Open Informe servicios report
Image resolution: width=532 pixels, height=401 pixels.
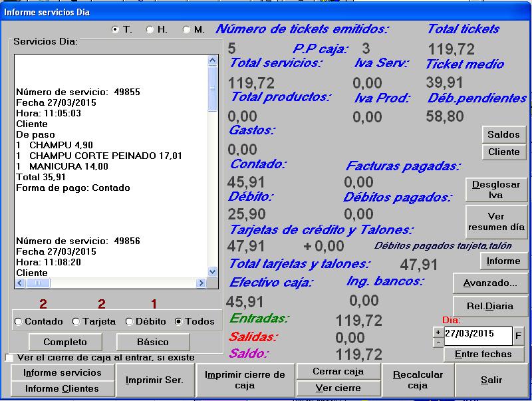(63, 372)
